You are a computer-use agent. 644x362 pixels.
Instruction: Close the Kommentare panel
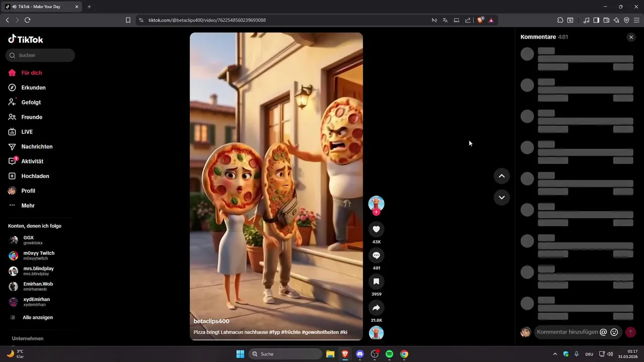click(x=631, y=37)
